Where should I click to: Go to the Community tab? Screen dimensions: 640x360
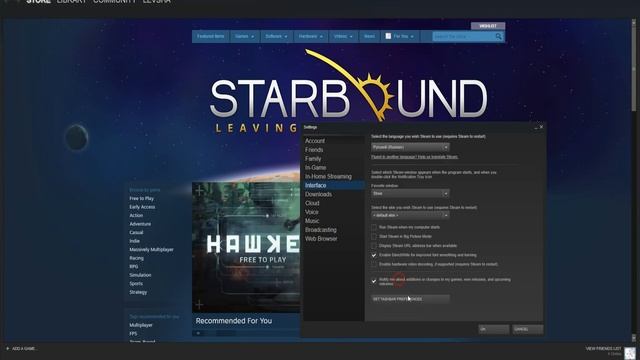click(115, 2)
